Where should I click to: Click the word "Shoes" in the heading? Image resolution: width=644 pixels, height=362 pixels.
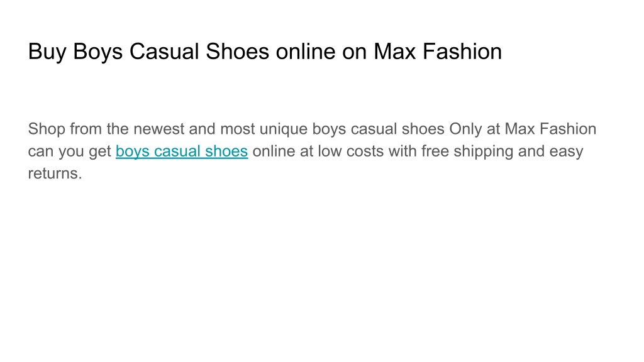pyautogui.click(x=237, y=52)
